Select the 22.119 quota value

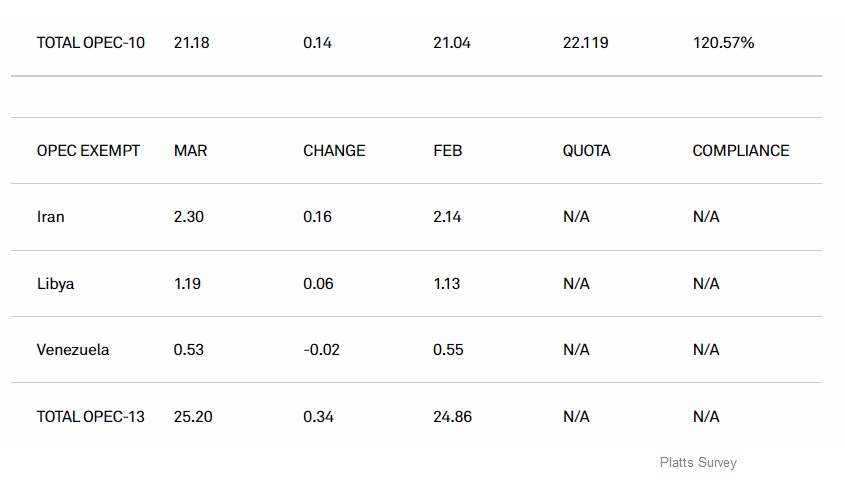pos(586,43)
